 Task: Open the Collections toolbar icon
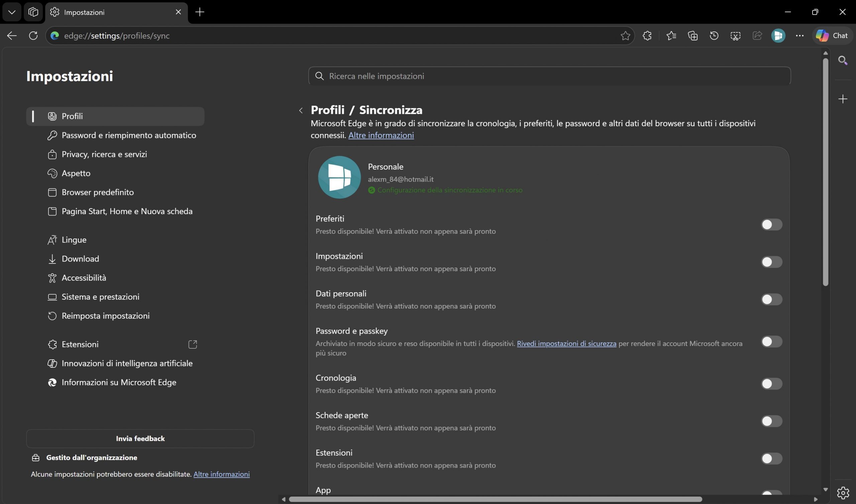coord(692,36)
